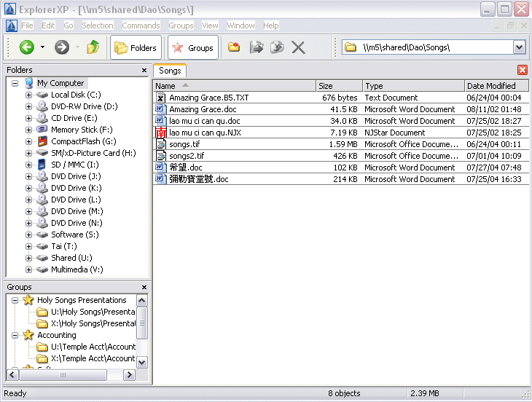This screenshot has height=402, width=532.
Task: Toggle the Folders pane button
Action: 136,48
